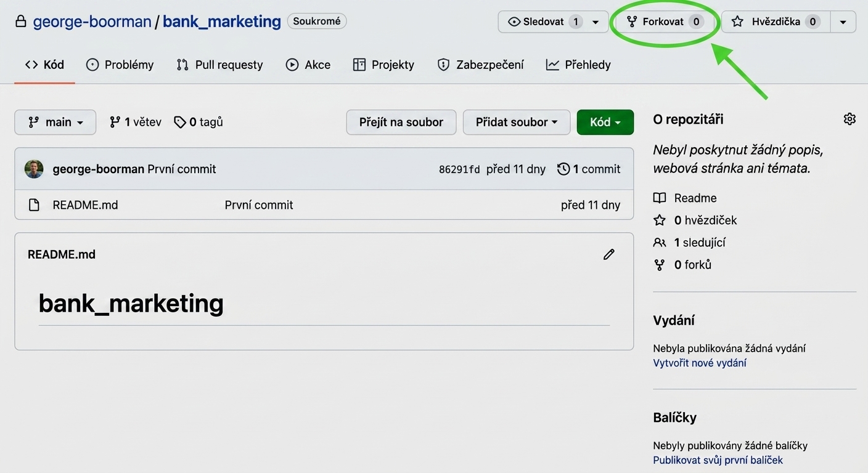Click the pull request icon on Pull requesty
This screenshot has width=868, height=473.
click(182, 65)
